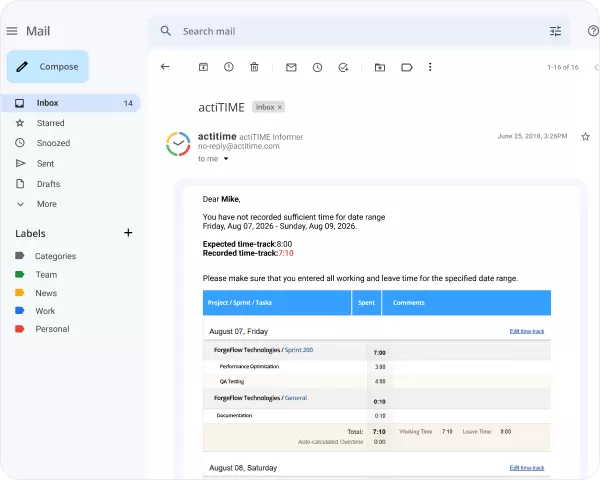Select the orange News label
This screenshot has height=480, width=600.
pyautogui.click(x=36, y=293)
